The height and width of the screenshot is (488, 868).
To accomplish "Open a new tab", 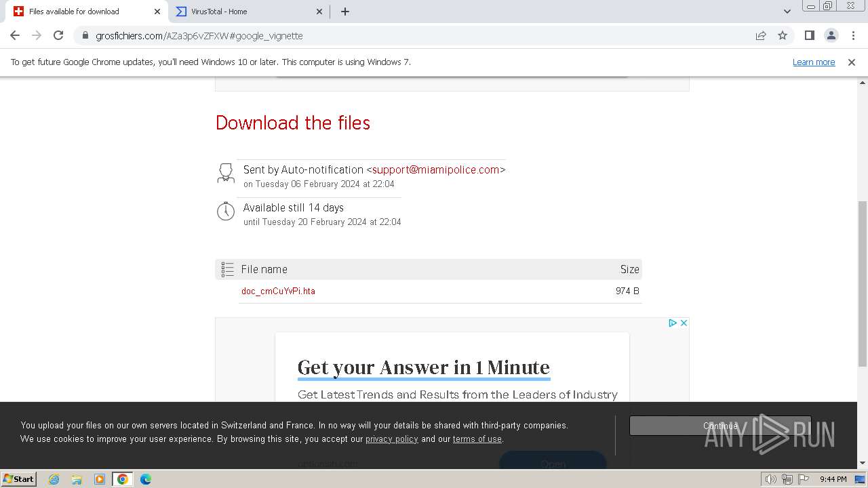I will (345, 12).
